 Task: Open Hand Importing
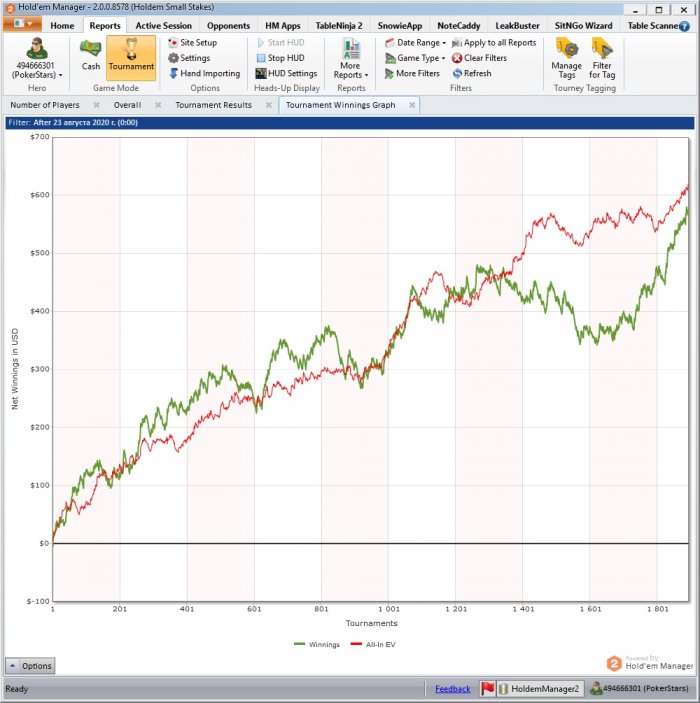point(204,74)
